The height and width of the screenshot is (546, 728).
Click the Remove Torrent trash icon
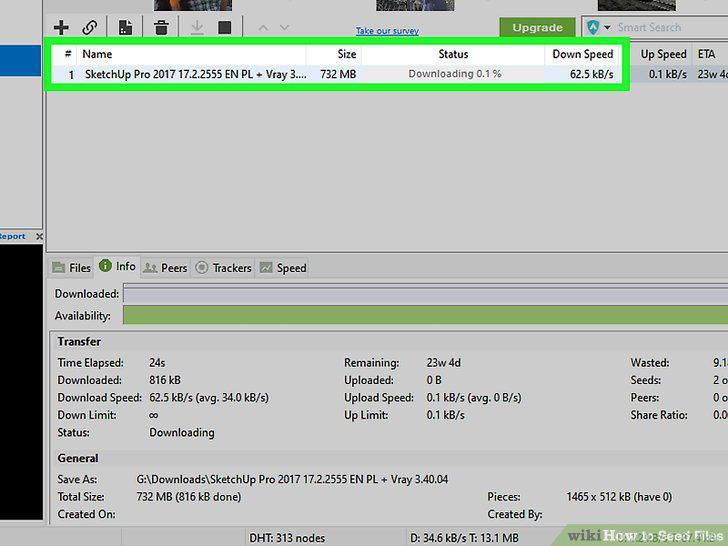coord(161,27)
